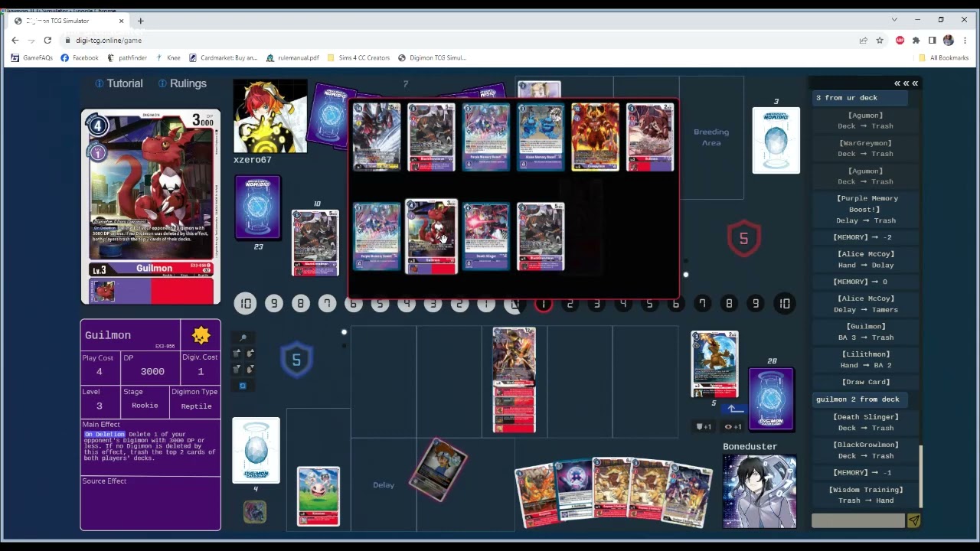Click the opponent's trash pile showing 10
This screenshot has height=551, width=980.
[x=315, y=242]
